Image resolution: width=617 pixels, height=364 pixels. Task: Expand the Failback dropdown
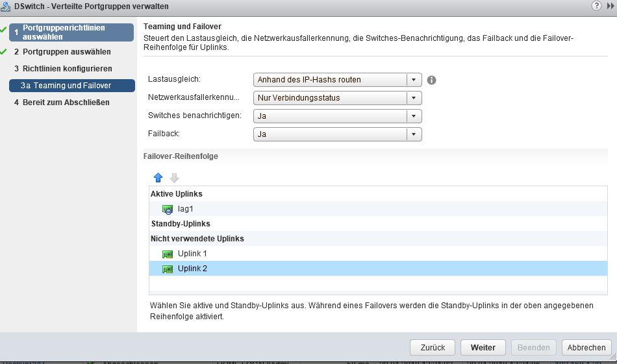(337, 134)
